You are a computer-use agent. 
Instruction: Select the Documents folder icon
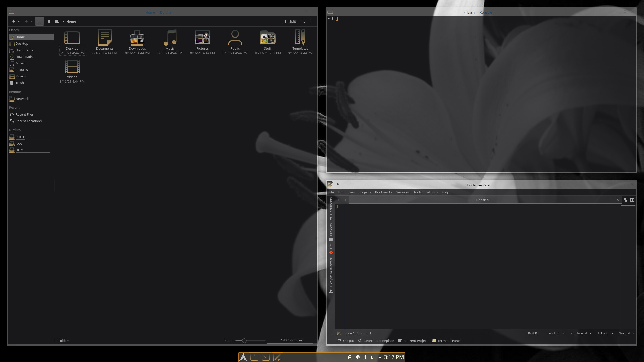coord(105,38)
